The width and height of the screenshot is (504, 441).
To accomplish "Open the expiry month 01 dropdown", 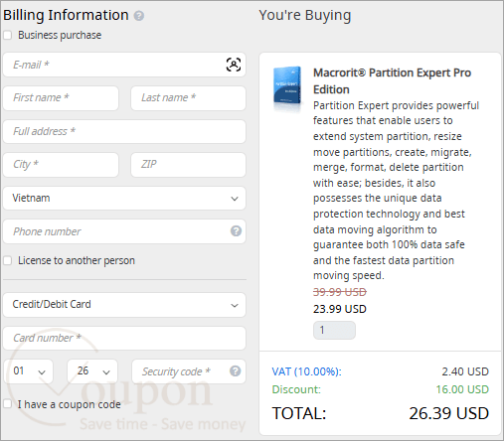I will [x=29, y=371].
